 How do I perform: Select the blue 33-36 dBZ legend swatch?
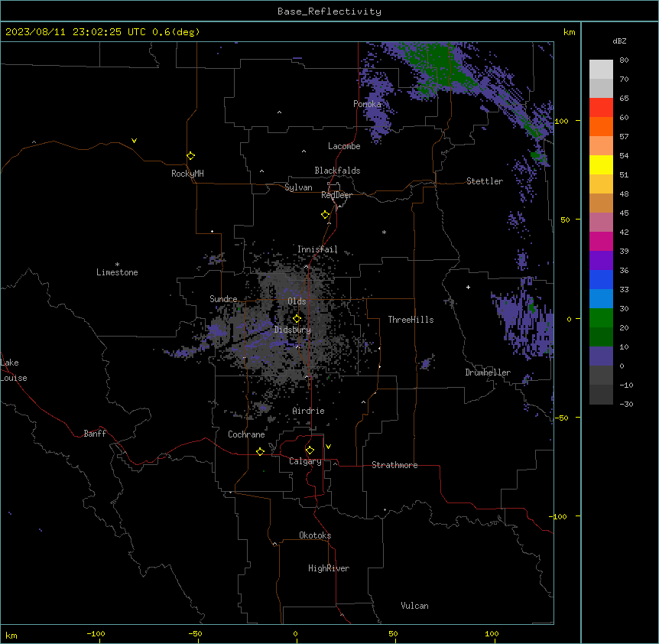[601, 279]
